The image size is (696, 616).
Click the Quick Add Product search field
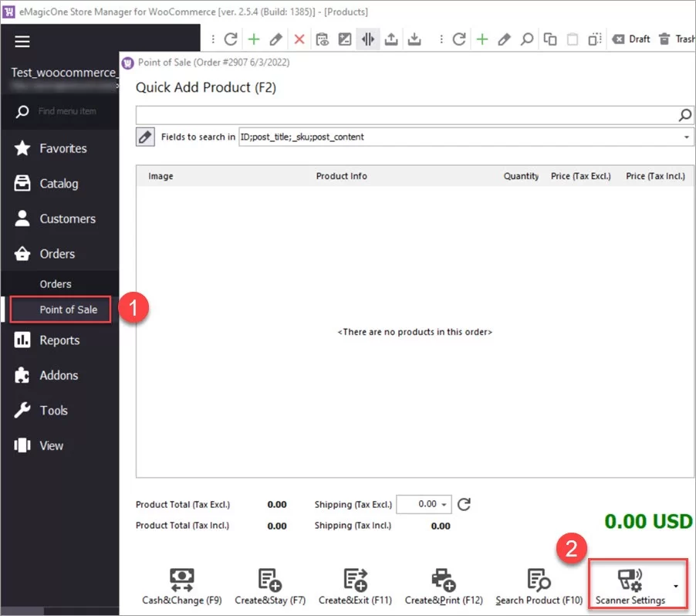click(x=401, y=114)
